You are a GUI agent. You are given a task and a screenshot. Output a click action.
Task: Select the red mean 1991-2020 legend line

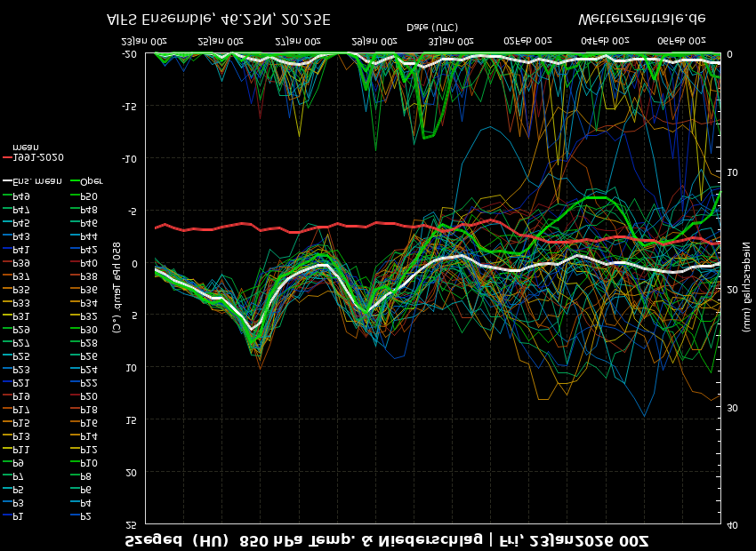[7, 157]
